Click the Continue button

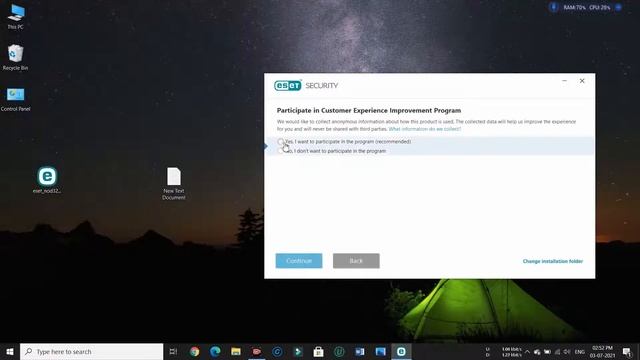tap(299, 261)
